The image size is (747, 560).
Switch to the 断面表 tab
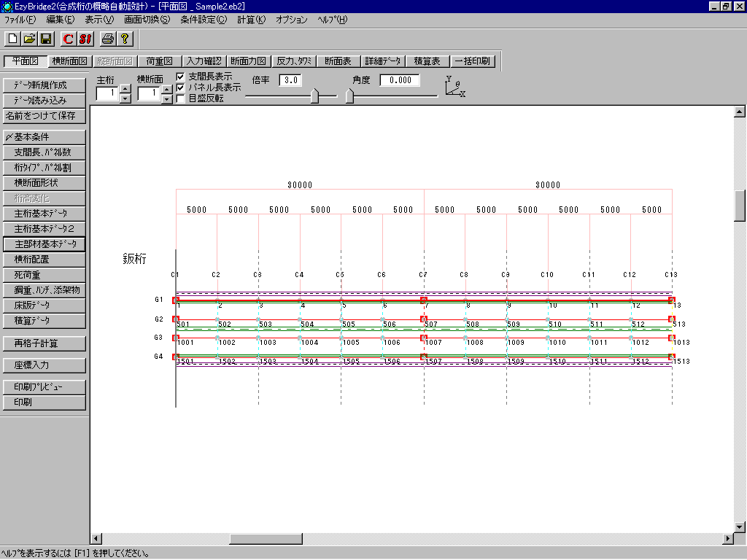[x=338, y=61]
